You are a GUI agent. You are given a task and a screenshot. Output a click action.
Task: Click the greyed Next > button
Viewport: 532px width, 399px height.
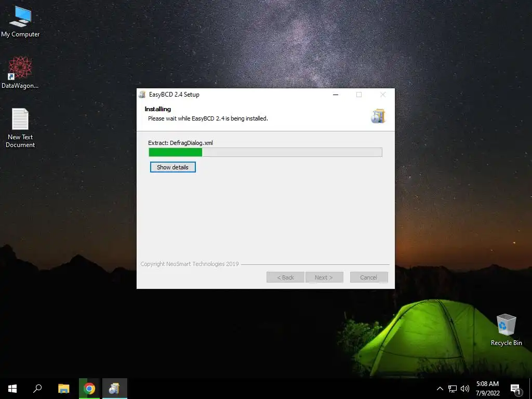tap(324, 277)
